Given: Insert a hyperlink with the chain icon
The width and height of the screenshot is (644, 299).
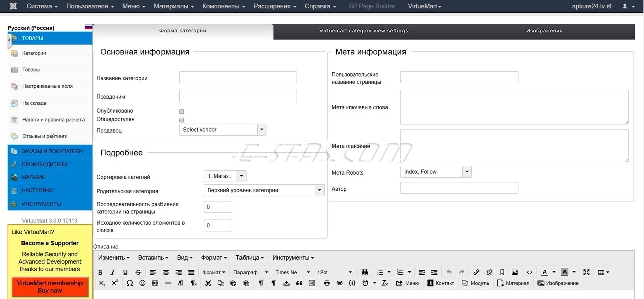Looking at the screenshot, I should [x=476, y=272].
